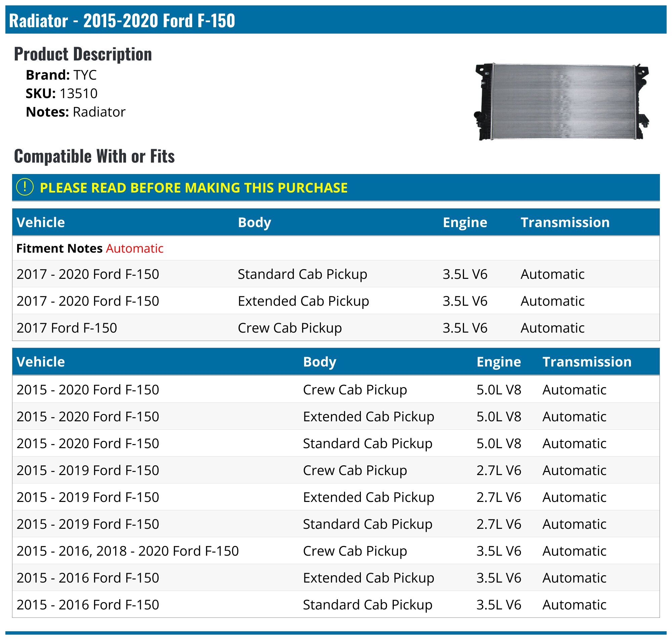The image size is (672, 640).
Task: Click 'Extended Cab Pickup' in the 2017 - 2020 row
Action: pos(303,301)
